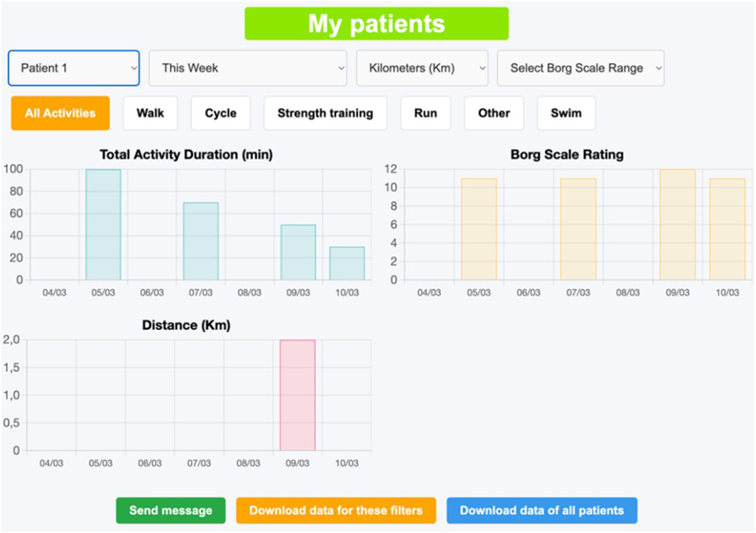Viewport: 756px width, 533px height.
Task: Enable the Walk activity filter
Action: [150, 113]
